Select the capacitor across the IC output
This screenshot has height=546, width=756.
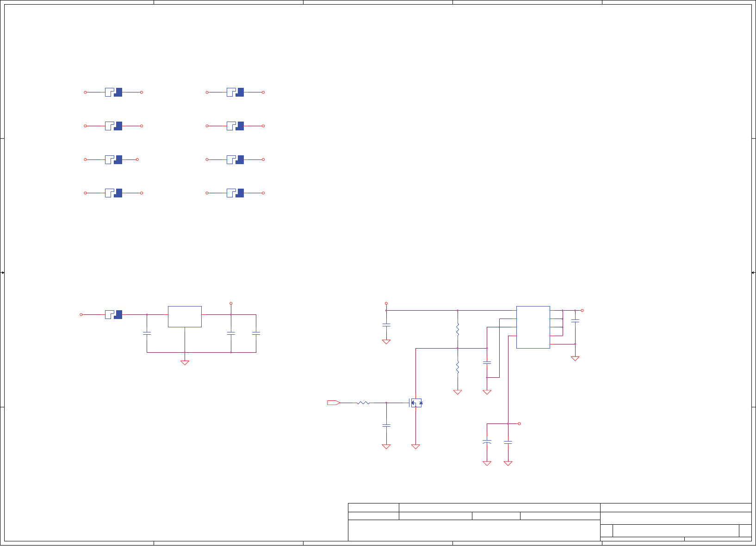(x=575, y=321)
